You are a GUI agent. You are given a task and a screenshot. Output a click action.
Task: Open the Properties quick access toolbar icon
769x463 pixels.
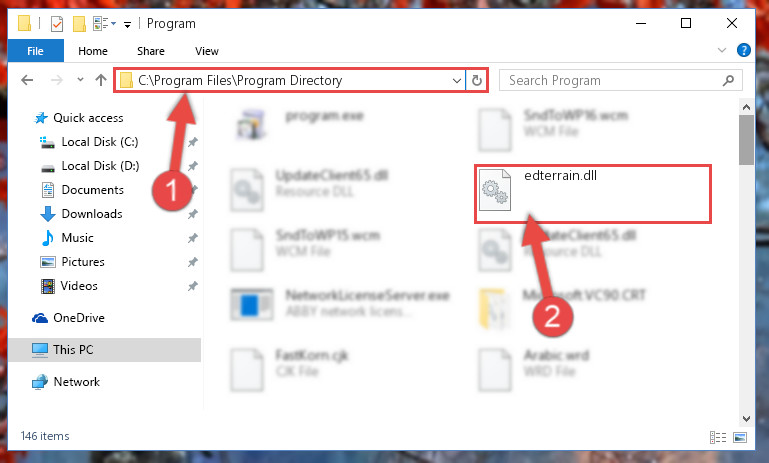point(57,24)
